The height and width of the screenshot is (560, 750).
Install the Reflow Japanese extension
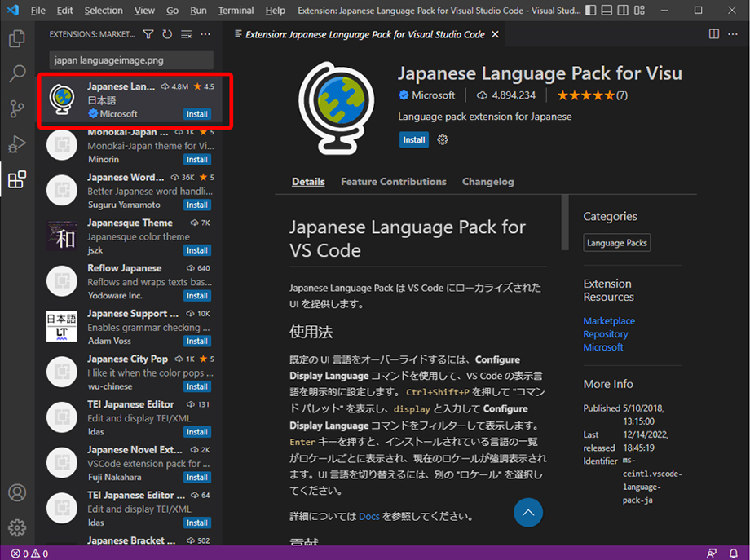[197, 296]
